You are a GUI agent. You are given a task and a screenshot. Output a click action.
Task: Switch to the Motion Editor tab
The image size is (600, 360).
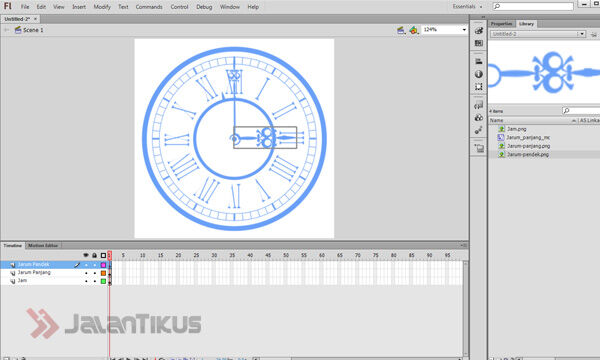point(43,246)
